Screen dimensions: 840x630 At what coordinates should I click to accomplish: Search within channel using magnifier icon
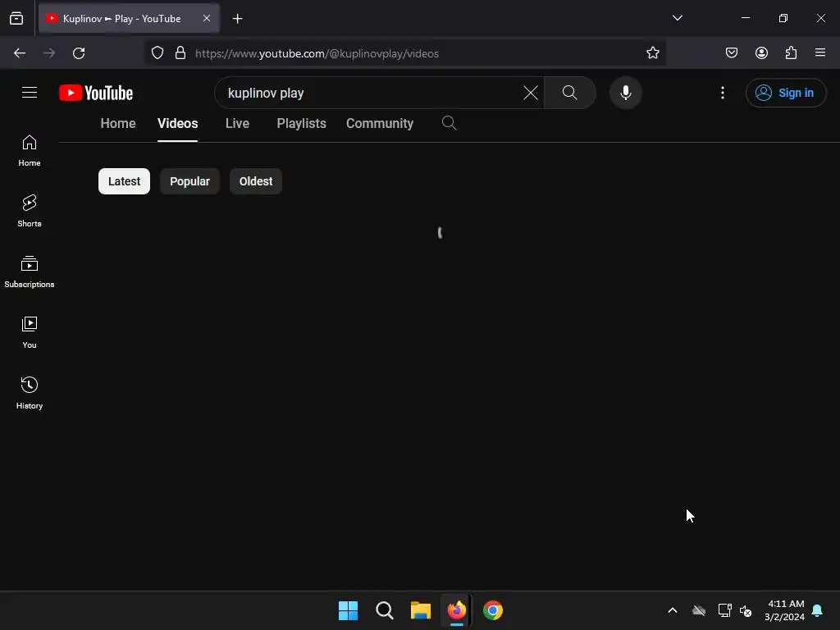pyautogui.click(x=449, y=123)
